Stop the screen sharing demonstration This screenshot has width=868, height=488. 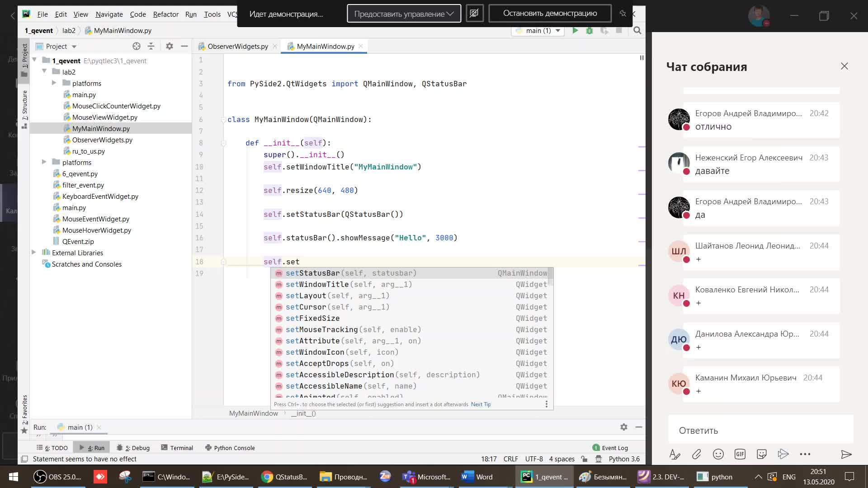(550, 14)
